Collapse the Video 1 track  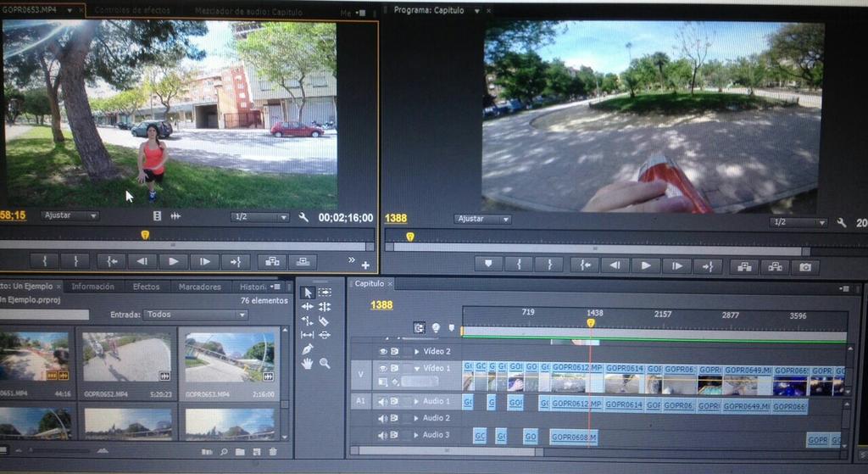[x=417, y=368]
